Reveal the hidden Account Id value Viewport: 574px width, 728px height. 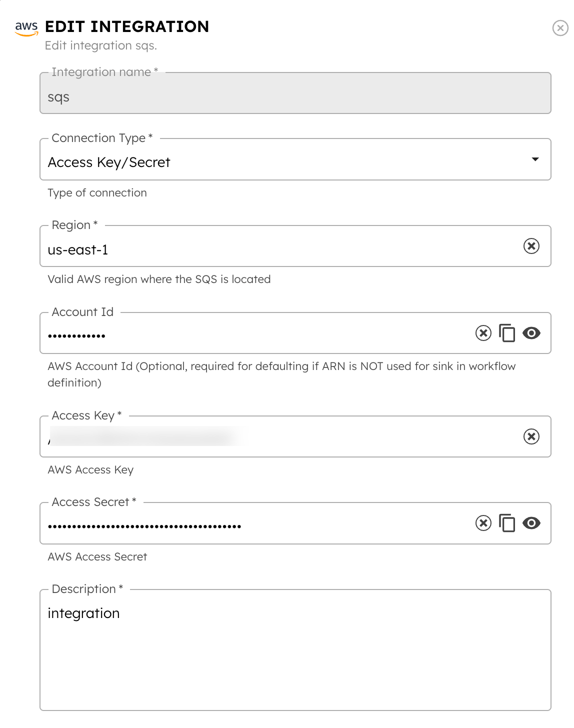[531, 333]
